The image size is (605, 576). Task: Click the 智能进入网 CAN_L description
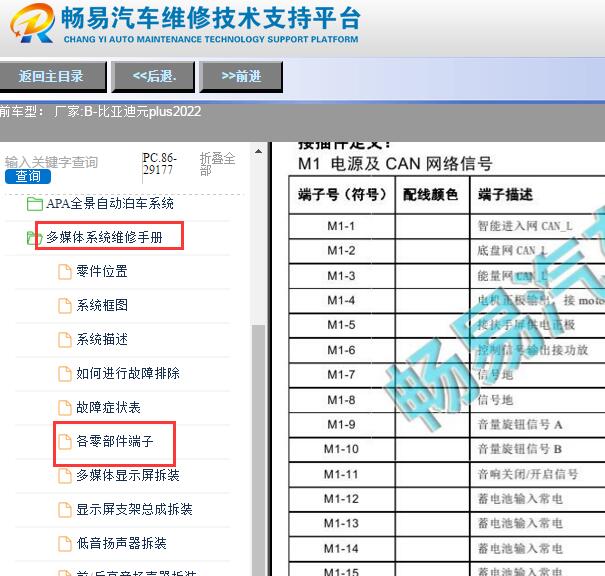[x=525, y=226]
